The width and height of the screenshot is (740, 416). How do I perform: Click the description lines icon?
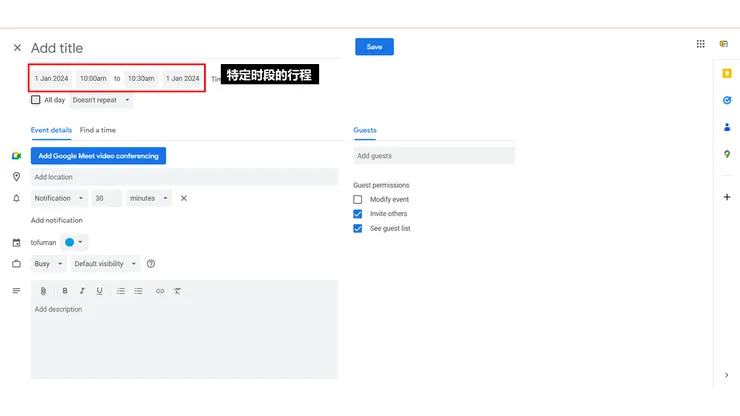tap(17, 291)
